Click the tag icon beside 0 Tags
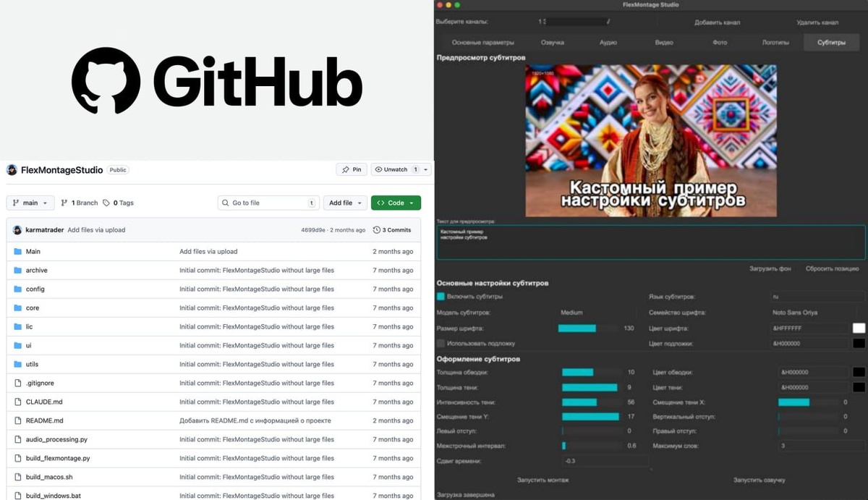 pos(106,203)
